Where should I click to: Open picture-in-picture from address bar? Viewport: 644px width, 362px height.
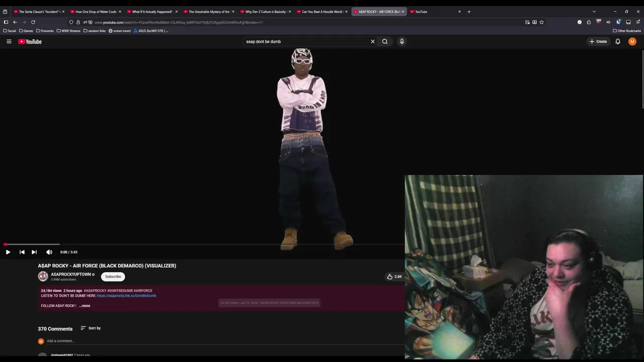(x=527, y=22)
